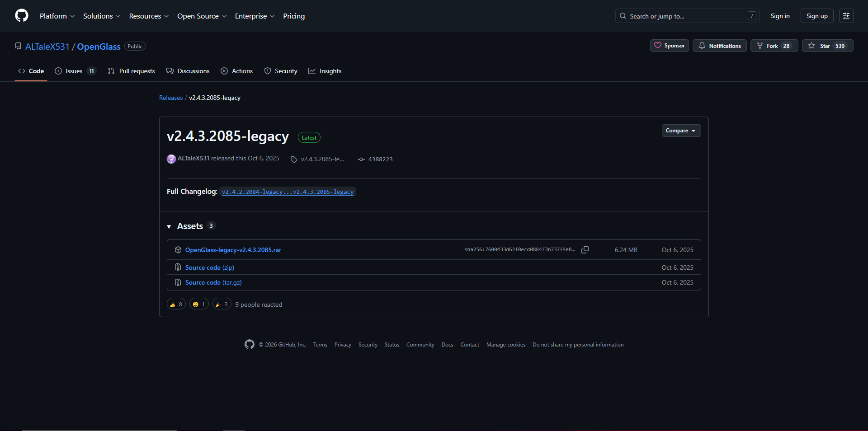Click Manage cookies in footer
The image size is (868, 431).
pos(506,345)
